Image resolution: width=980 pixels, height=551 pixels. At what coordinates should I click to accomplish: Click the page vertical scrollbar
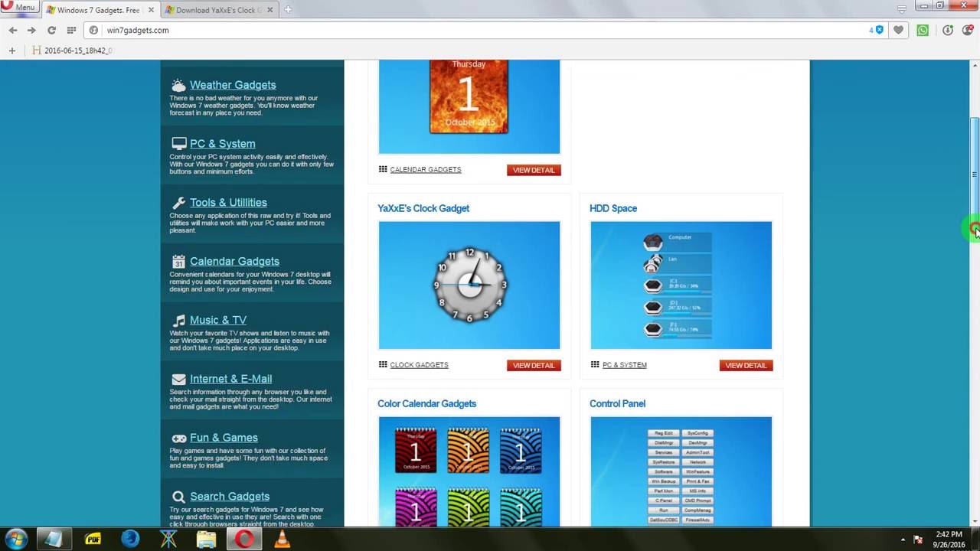(x=975, y=174)
